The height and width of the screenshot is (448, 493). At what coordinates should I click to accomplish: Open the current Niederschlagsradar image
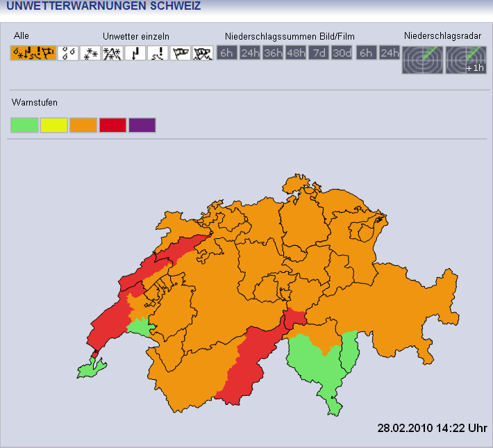(421, 60)
